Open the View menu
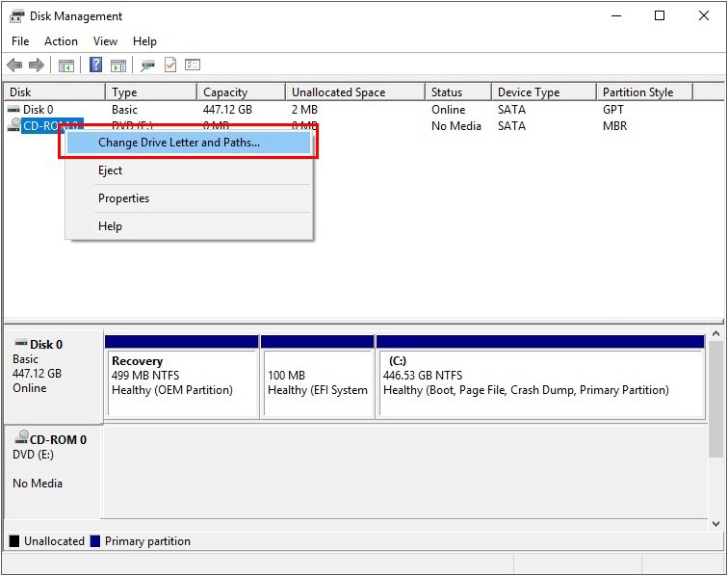 point(105,41)
